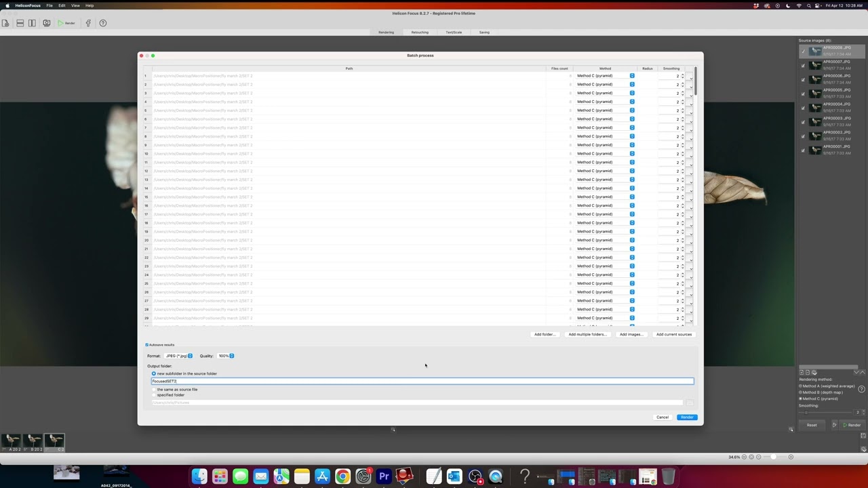The image size is (868, 488).
Task: Open the Method dropdown in row 20
Action: 606,240
